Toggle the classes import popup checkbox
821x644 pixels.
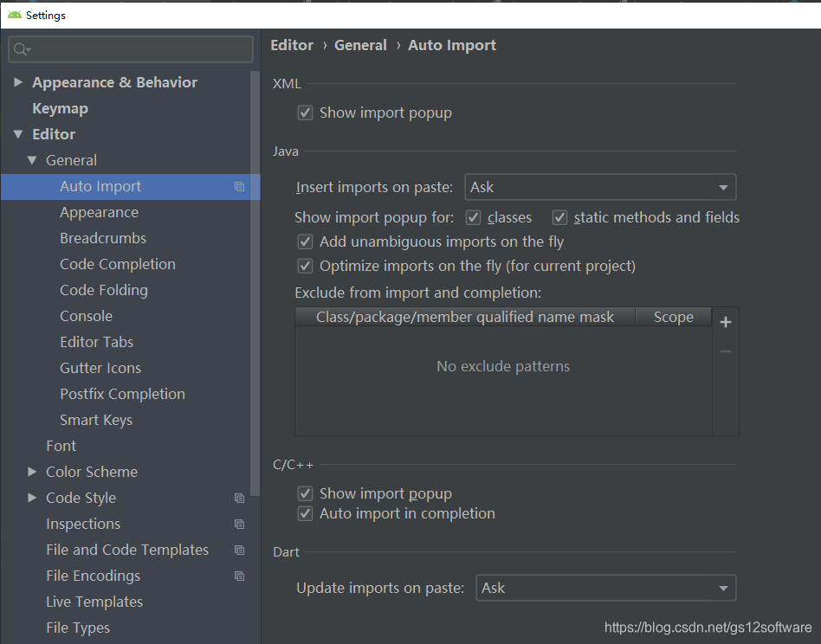pos(474,217)
